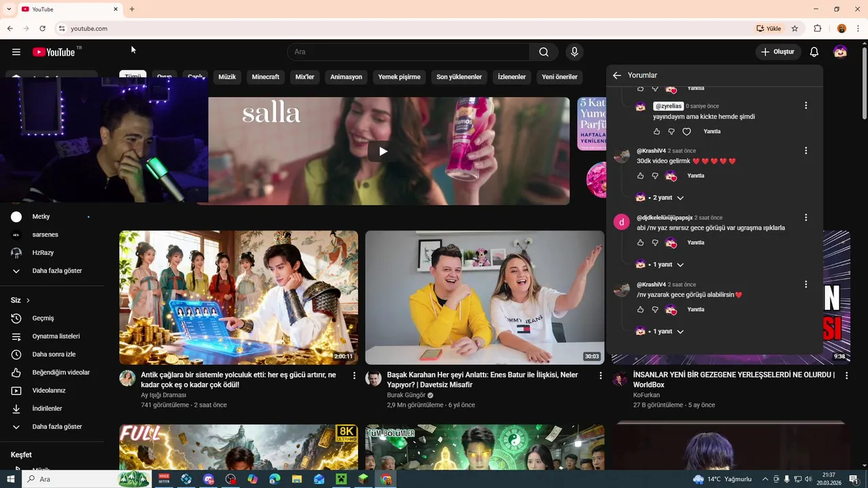Expand '1 yanıt' under the 'abi /nv yaz' comment

(660, 264)
